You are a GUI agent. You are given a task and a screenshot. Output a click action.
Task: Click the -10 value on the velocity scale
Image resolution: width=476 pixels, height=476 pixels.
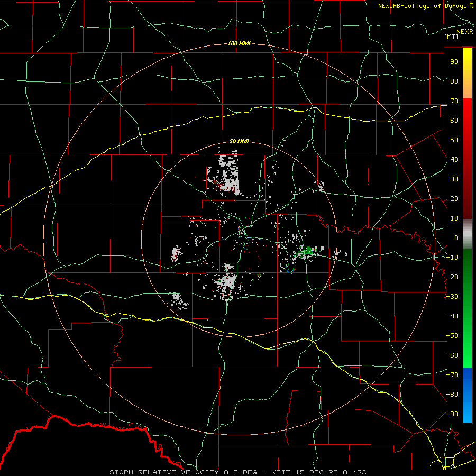(x=452, y=258)
